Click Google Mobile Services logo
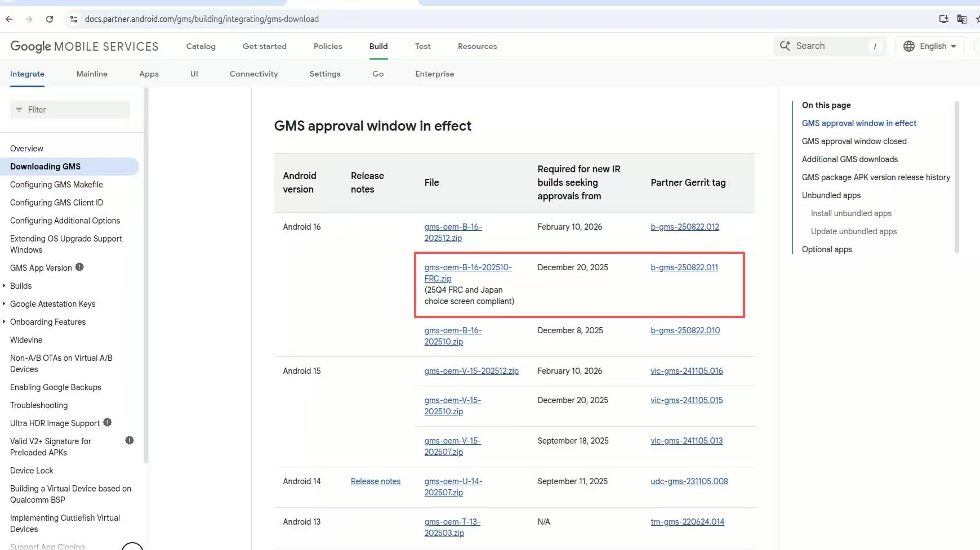980x550 pixels. click(84, 46)
